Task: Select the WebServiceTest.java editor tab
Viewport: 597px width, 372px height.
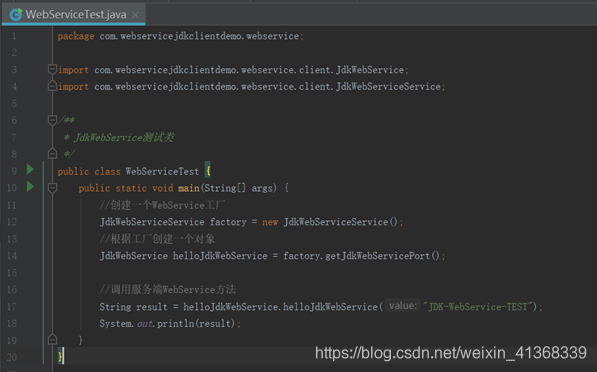Action: coord(73,14)
